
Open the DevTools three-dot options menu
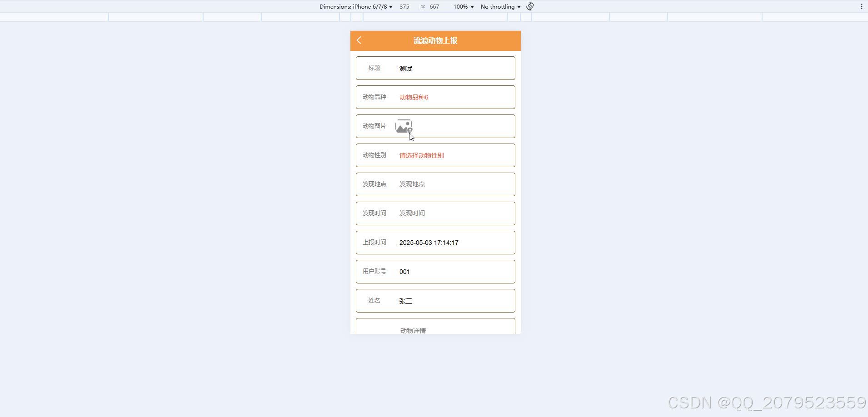coord(861,6)
